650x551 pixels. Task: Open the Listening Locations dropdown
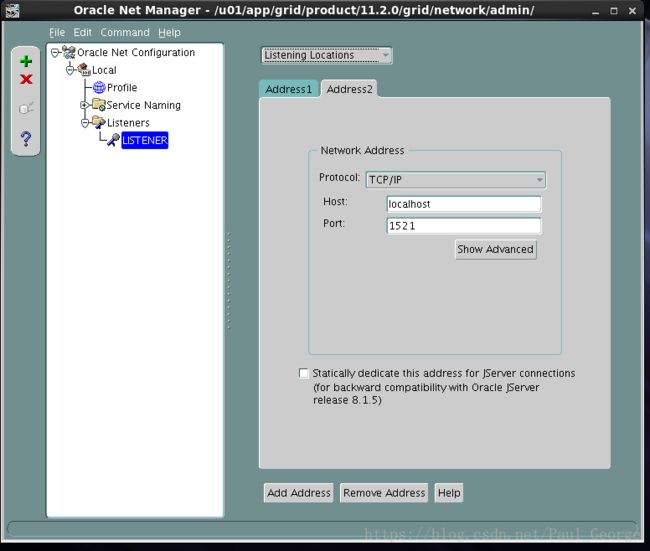(326, 55)
